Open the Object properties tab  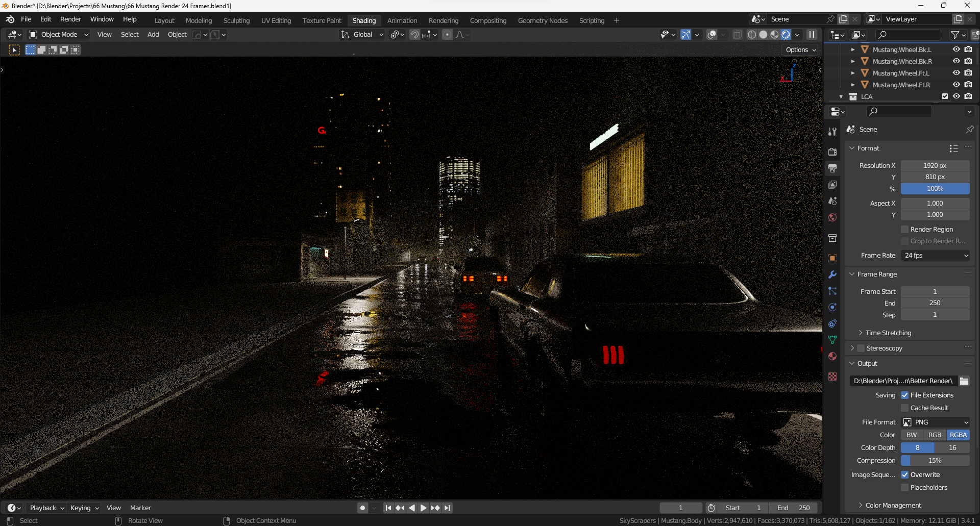coord(832,258)
